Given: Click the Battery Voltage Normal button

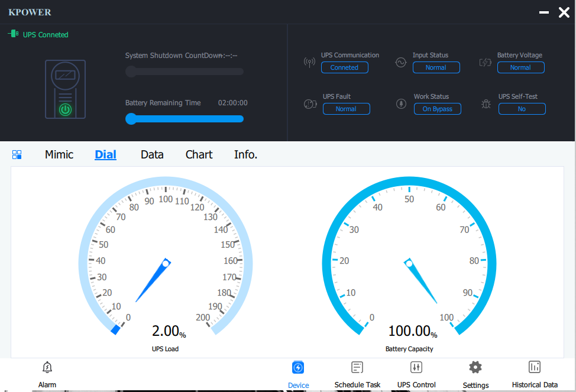Looking at the screenshot, I should [520, 67].
